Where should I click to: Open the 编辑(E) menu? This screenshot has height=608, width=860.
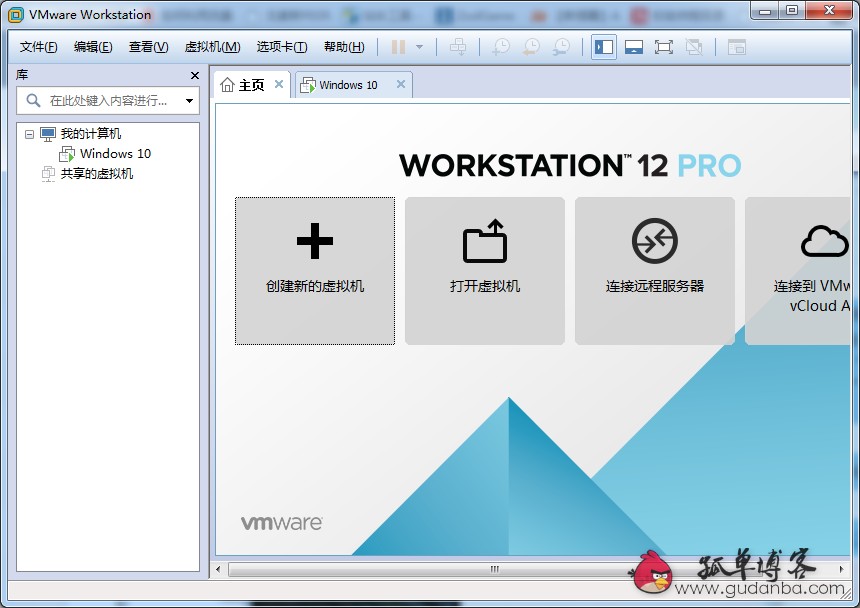93,47
